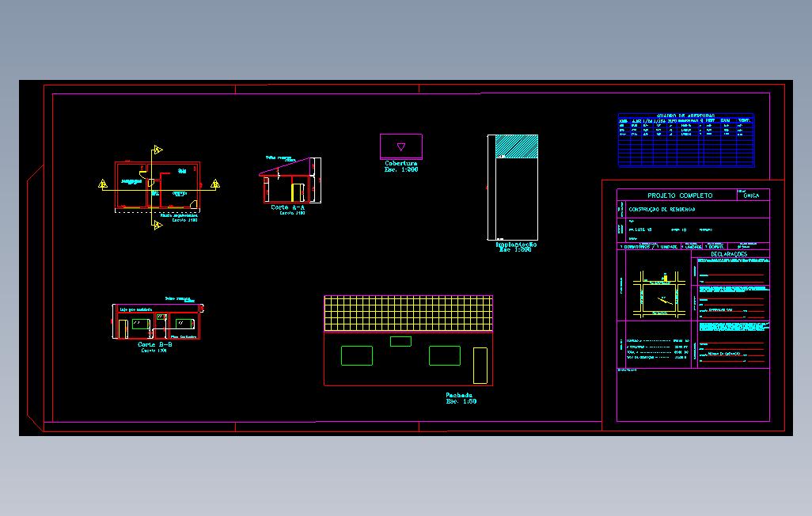Screen dimensions: 812x516
Task: Click the 'PROJETO COMPLETO' title text
Action: (679, 195)
